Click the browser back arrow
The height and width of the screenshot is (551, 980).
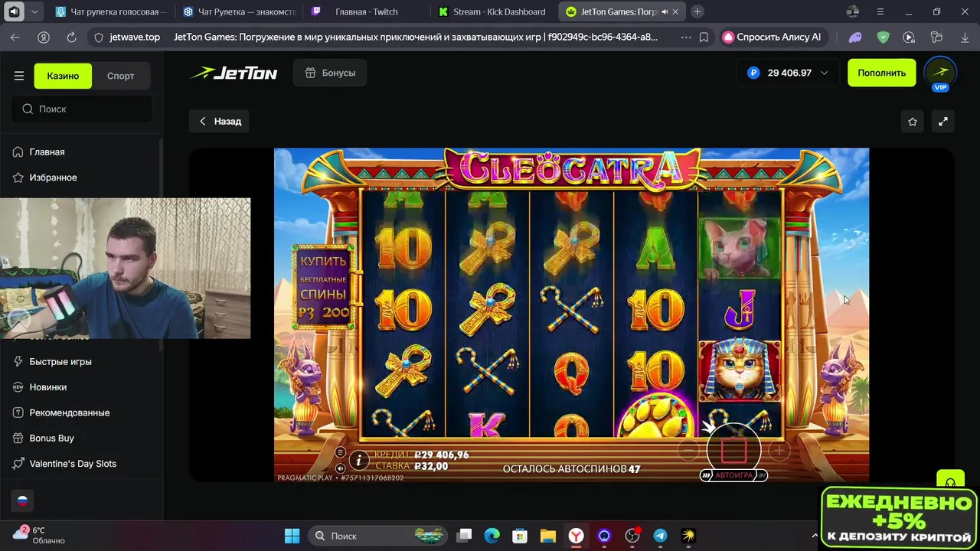tap(15, 37)
